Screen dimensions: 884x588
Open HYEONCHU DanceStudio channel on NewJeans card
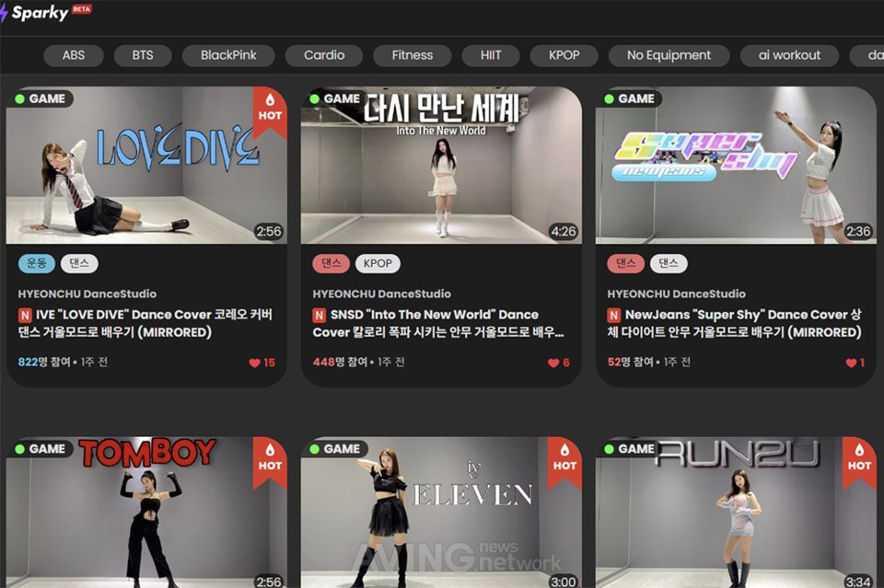click(x=677, y=294)
